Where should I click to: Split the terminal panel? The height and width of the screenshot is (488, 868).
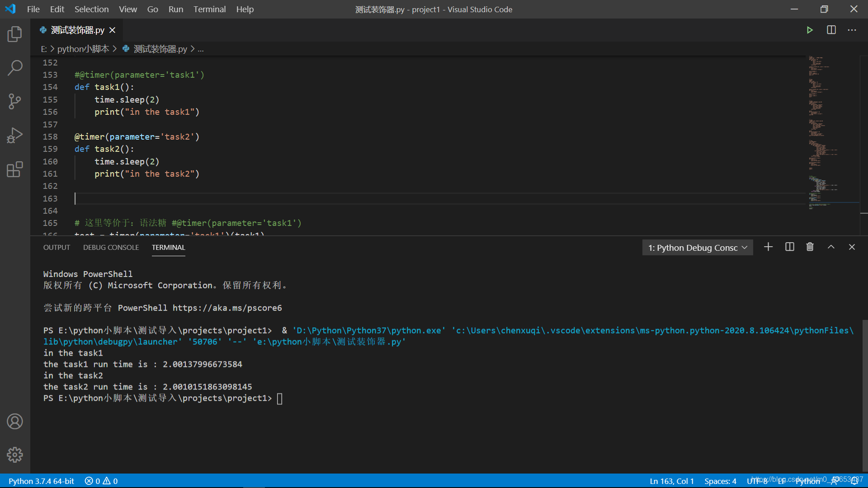pos(789,247)
